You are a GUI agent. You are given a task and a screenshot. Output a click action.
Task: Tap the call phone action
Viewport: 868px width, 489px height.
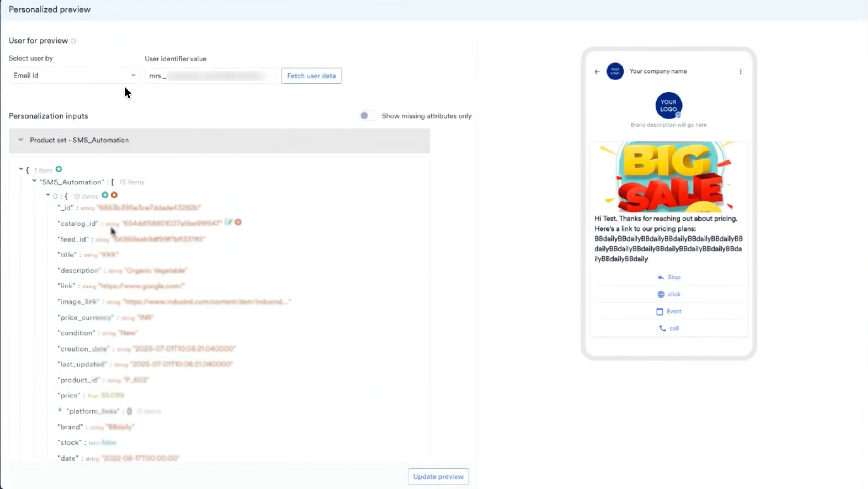click(x=669, y=328)
